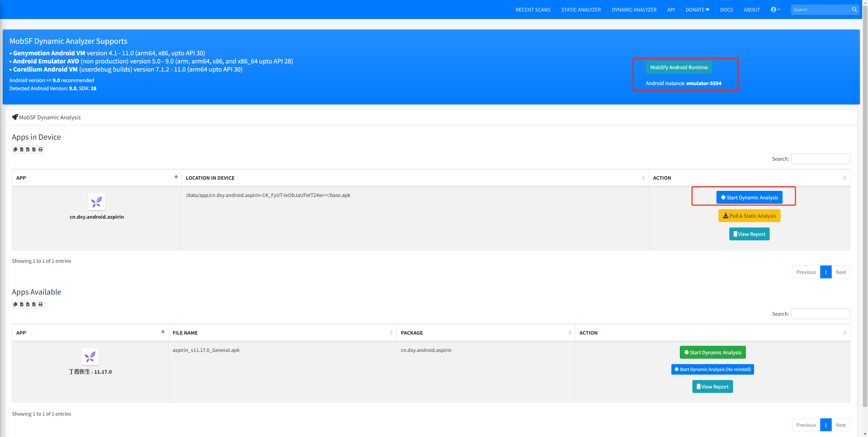View Report for aspirin_v11.17.0_General.apk

(713, 386)
